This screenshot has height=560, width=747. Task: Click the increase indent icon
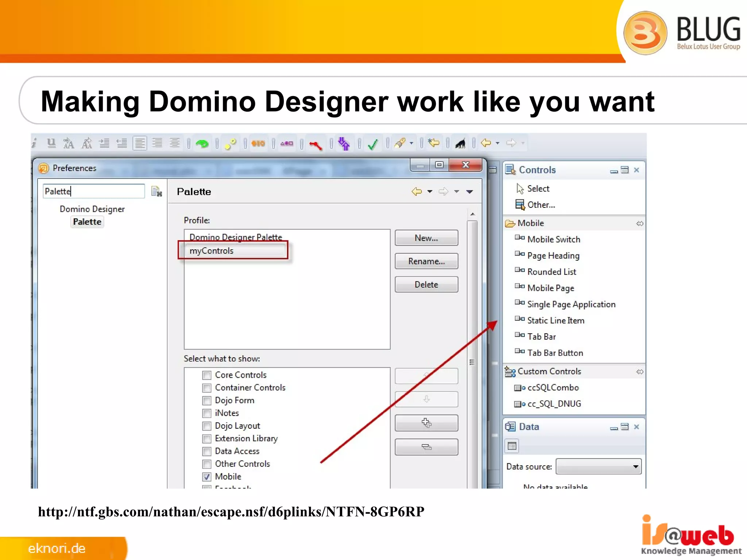tap(104, 143)
